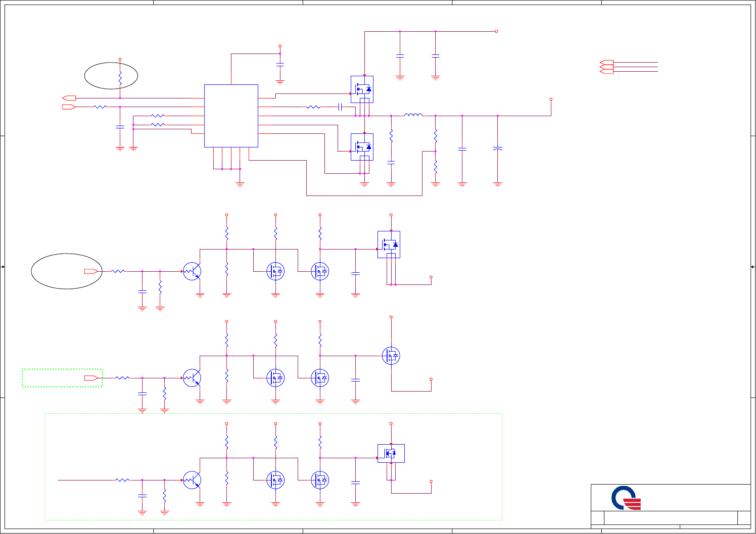
Task: Click the title block frame beside the logo
Action: click(671, 506)
